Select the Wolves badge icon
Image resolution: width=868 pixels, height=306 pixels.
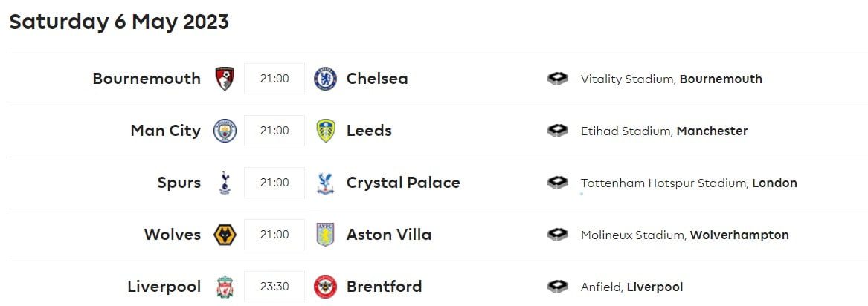[x=225, y=235]
